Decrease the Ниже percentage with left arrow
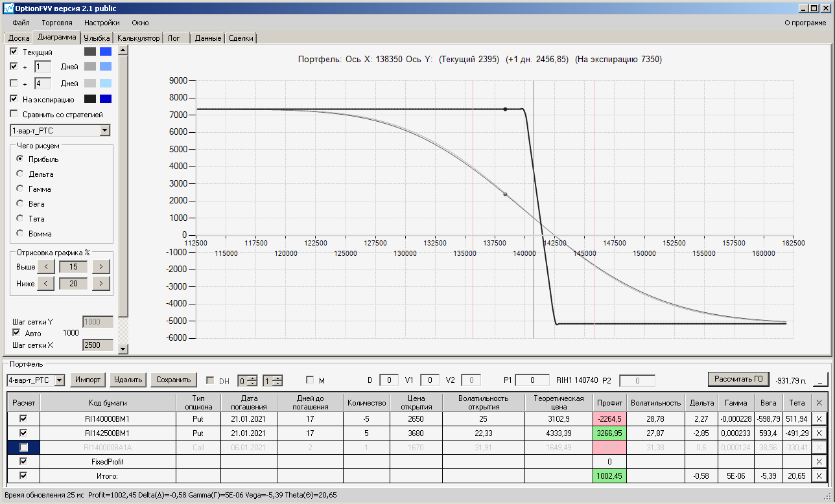The width and height of the screenshot is (835, 504). (45, 283)
